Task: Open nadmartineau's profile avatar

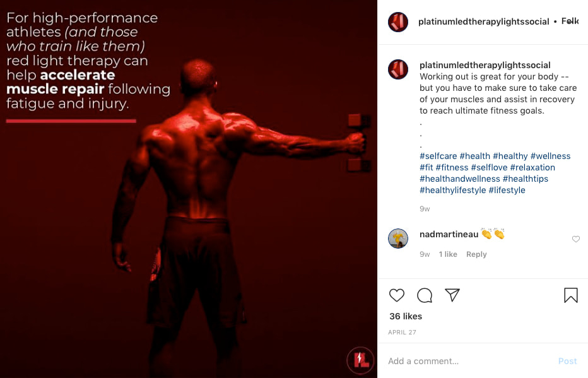Action: coord(398,239)
